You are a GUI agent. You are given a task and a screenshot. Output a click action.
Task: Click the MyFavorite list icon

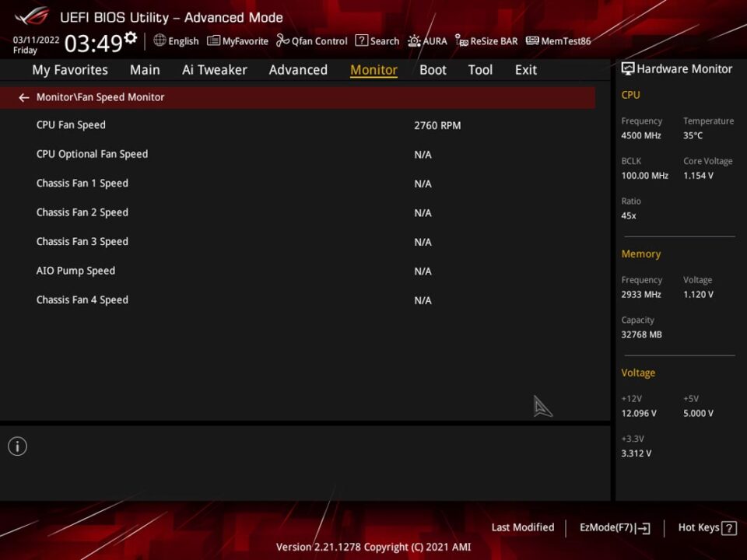coord(213,41)
